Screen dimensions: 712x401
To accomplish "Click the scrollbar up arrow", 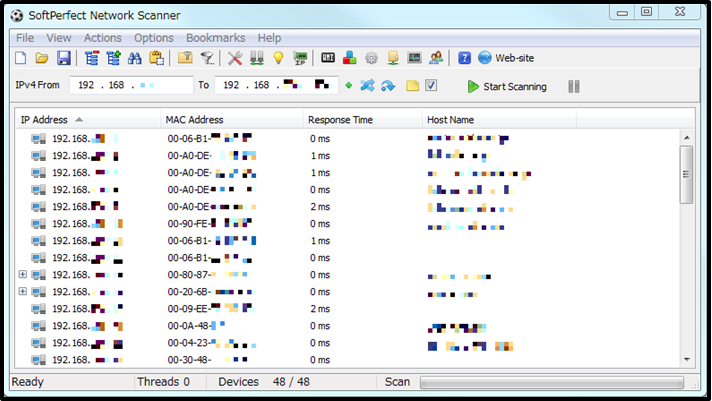I will coord(687,138).
